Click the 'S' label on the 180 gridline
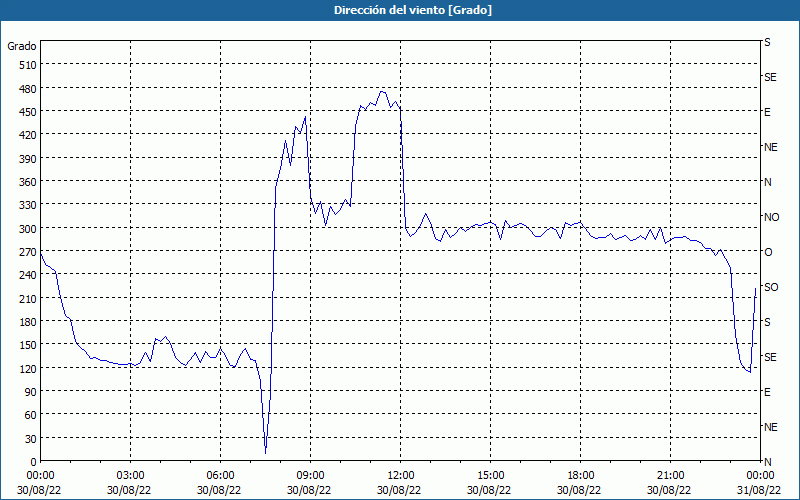Image resolution: width=800 pixels, height=500 pixels. [x=767, y=322]
